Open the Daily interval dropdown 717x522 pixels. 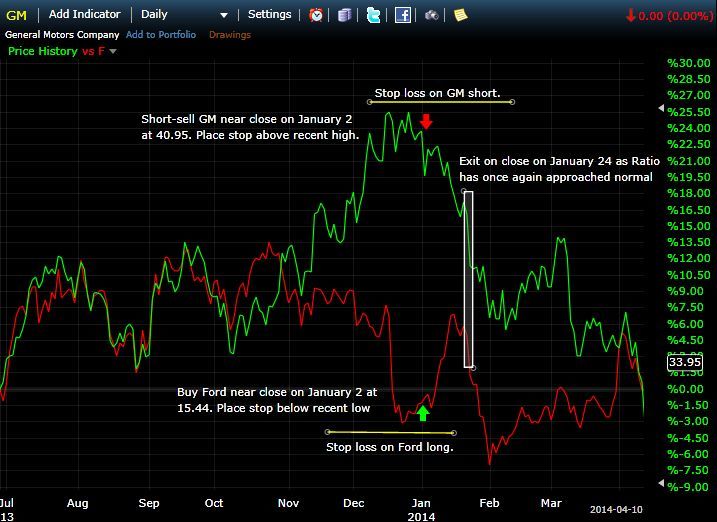pyautogui.click(x=184, y=15)
